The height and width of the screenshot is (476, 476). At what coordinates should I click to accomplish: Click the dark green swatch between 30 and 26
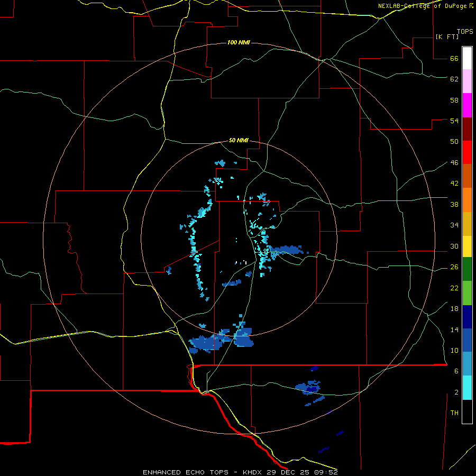[x=467, y=269]
